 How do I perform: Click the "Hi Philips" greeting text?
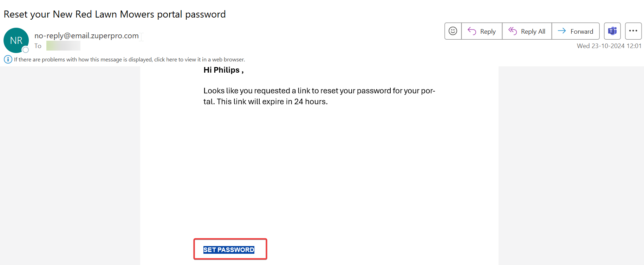pos(223,70)
